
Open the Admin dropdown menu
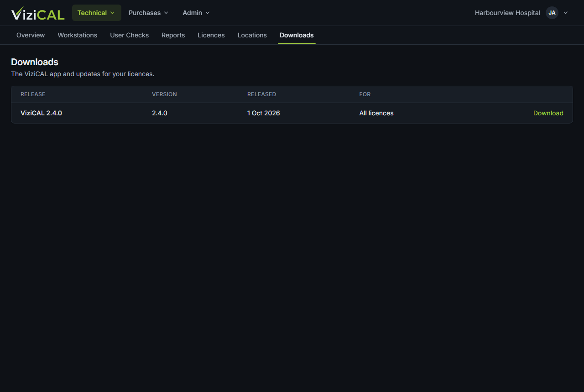[x=196, y=13]
